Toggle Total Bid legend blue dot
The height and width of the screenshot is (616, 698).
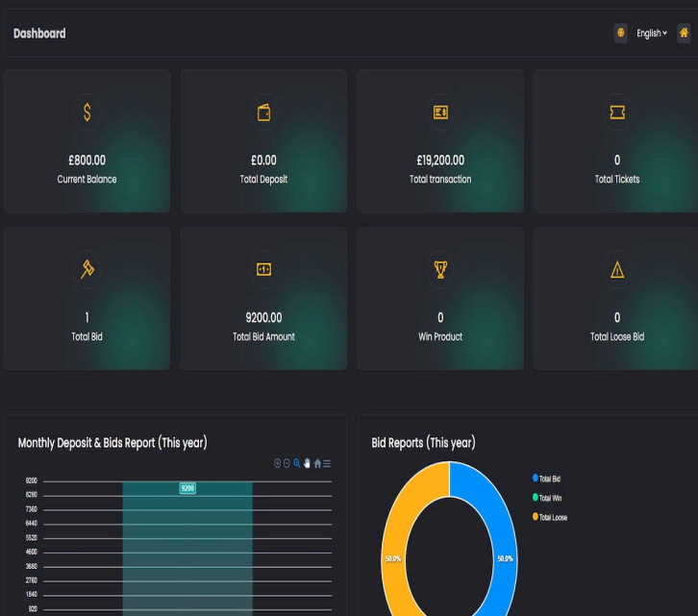[x=536, y=478]
